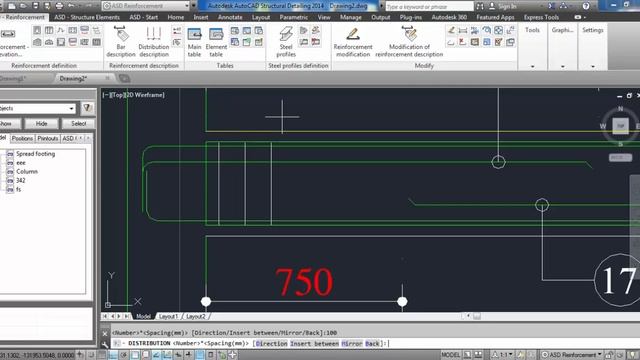Click the [-][Top][2D Wireframe] viewport label
The image size is (640, 360).
point(133,95)
